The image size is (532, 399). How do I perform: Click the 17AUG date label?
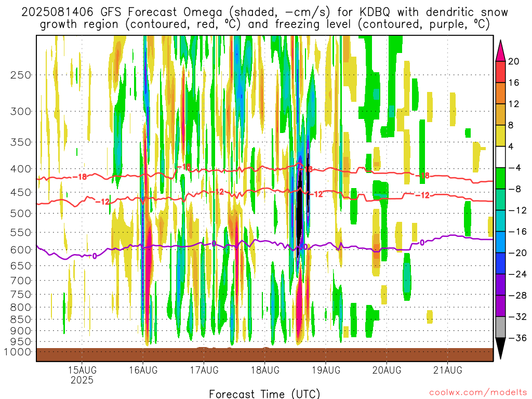(204, 369)
